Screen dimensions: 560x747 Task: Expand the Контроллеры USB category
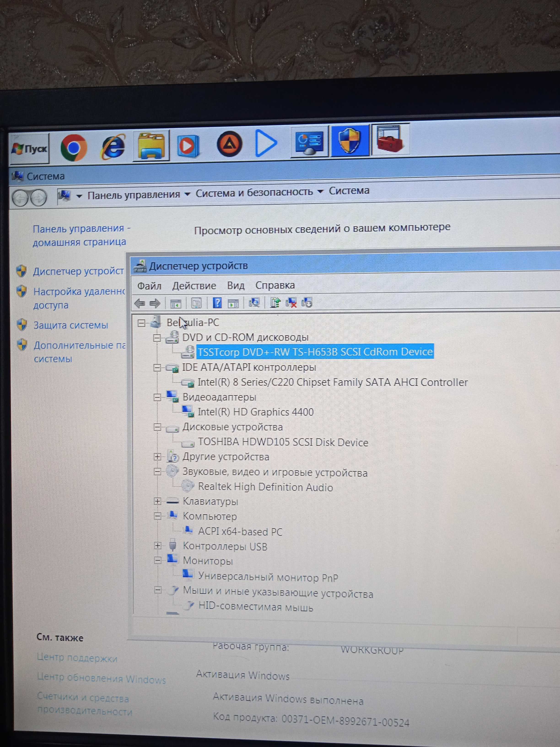tap(158, 545)
